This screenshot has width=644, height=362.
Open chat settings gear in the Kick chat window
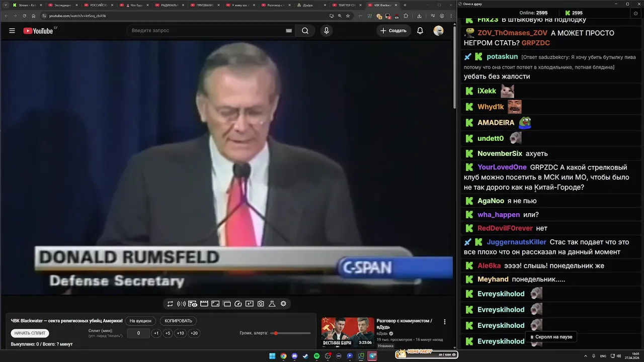point(635,13)
